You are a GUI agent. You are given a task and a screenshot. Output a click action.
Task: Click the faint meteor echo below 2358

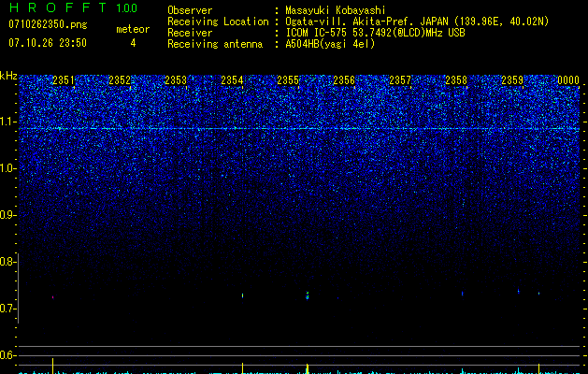(463, 294)
